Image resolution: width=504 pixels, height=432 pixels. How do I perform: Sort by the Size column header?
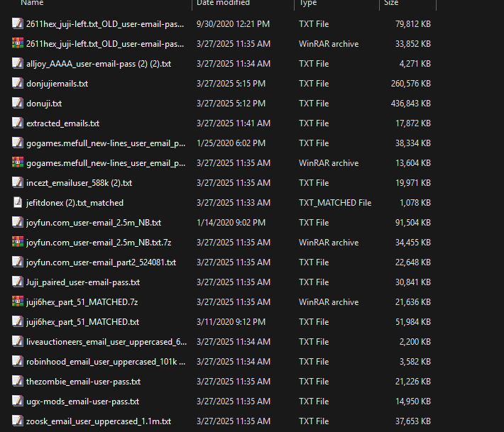pos(391,3)
